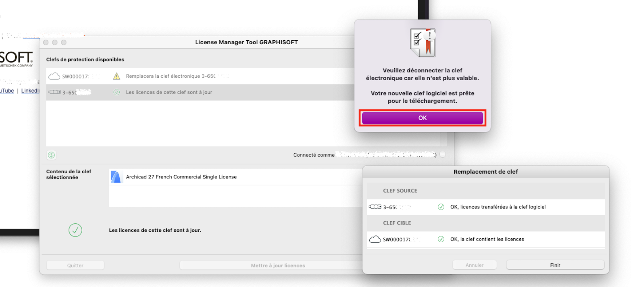Click the Remplacement de clef dialog title
644x287 pixels.
click(486, 172)
